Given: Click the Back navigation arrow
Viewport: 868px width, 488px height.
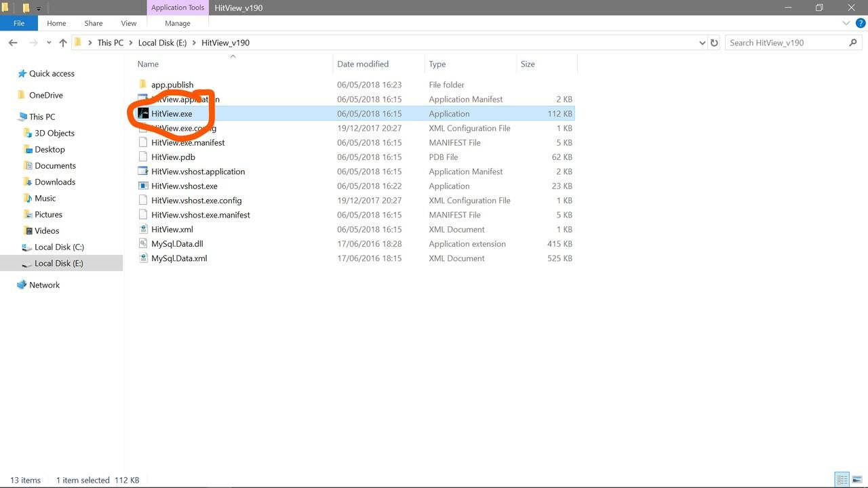Looking at the screenshot, I should (x=13, y=43).
